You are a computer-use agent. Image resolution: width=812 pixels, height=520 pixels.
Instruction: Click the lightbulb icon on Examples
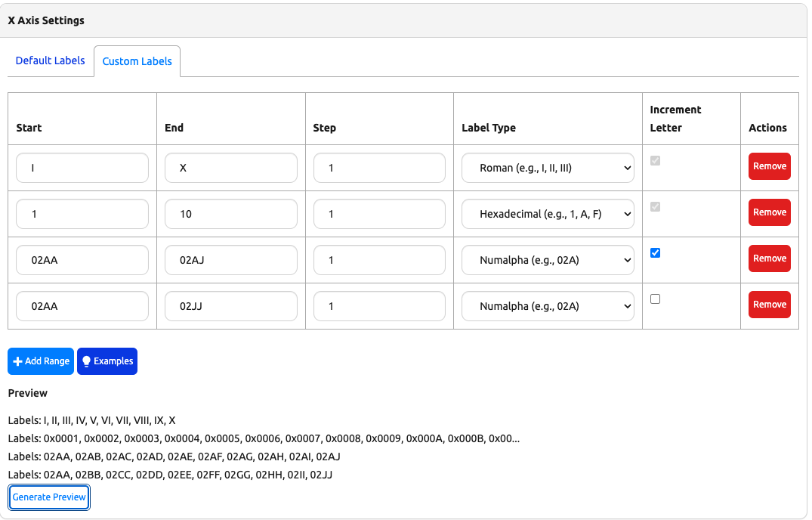click(86, 361)
